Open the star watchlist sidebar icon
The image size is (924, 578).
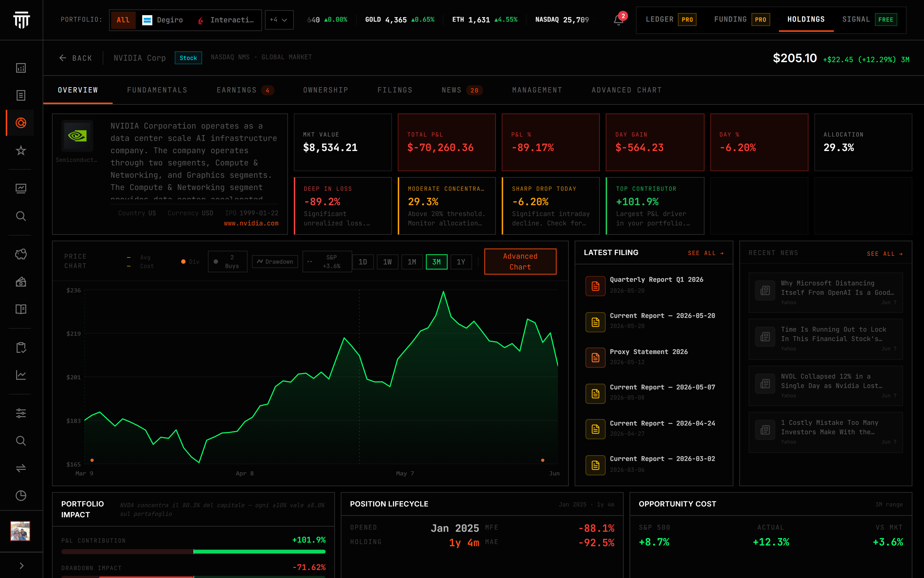point(21,151)
